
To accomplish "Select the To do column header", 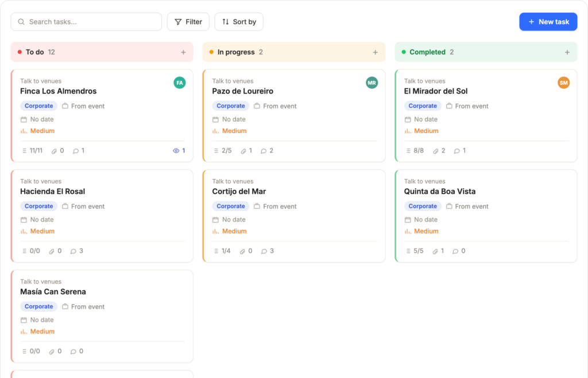I will point(102,52).
